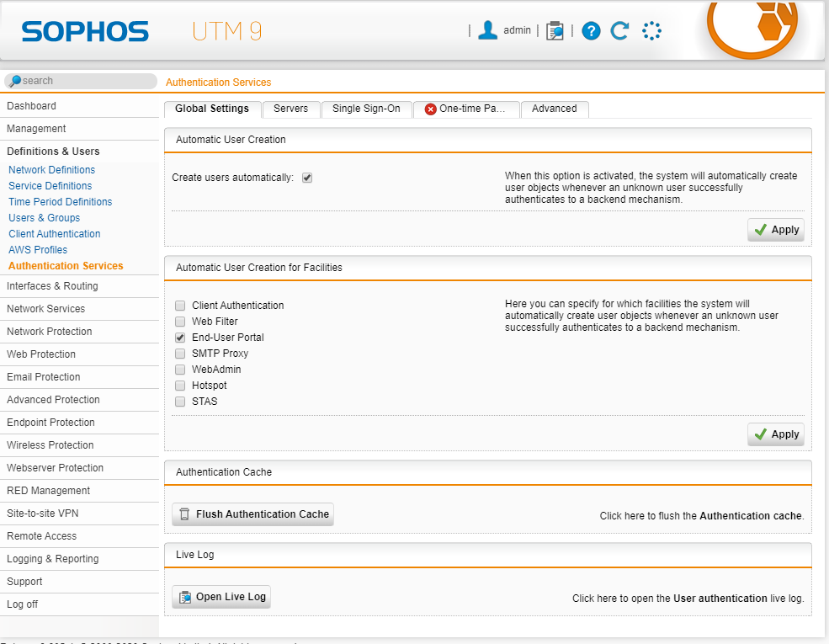This screenshot has height=644, width=829.
Task: Switch to the Servers tab
Action: pyautogui.click(x=290, y=109)
